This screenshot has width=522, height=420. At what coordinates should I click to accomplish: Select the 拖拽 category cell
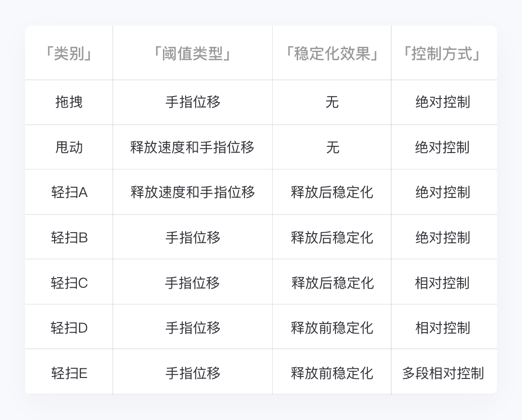(69, 102)
